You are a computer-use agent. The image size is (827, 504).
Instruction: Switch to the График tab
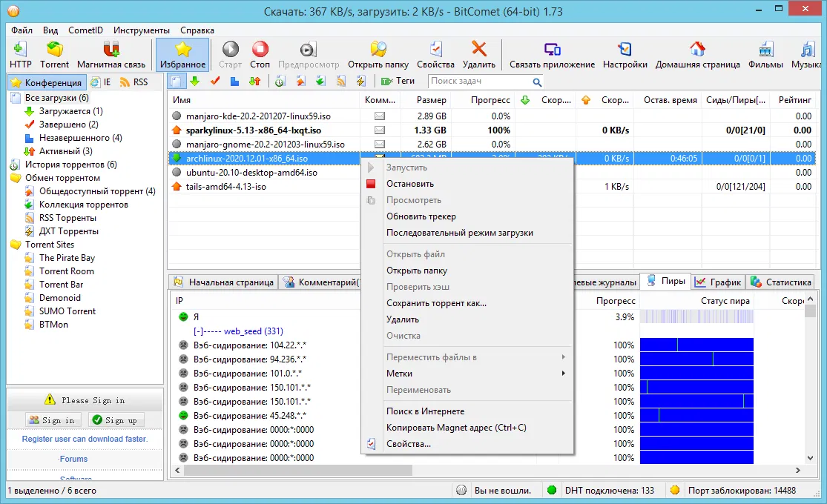tap(718, 282)
